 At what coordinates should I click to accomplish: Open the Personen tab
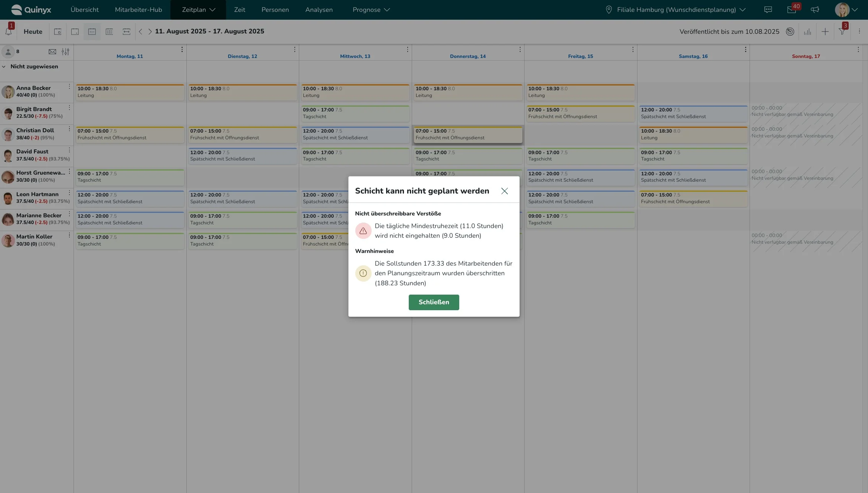(x=275, y=10)
